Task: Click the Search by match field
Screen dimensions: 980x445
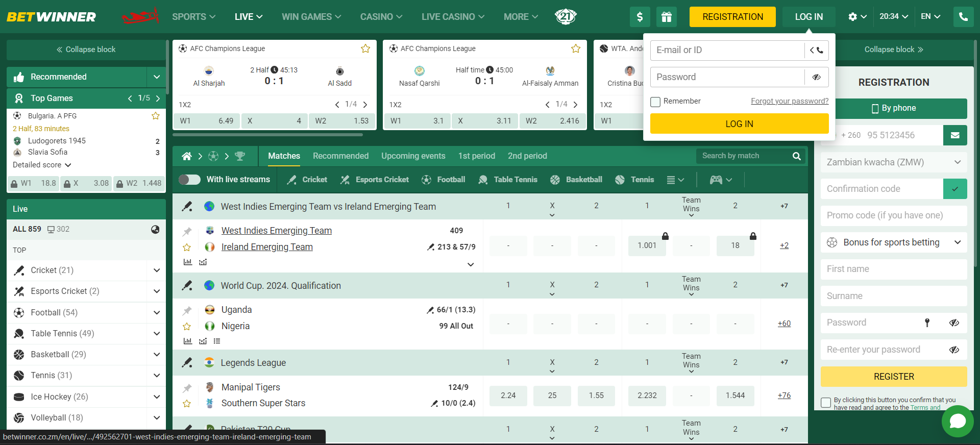Action: coord(743,156)
